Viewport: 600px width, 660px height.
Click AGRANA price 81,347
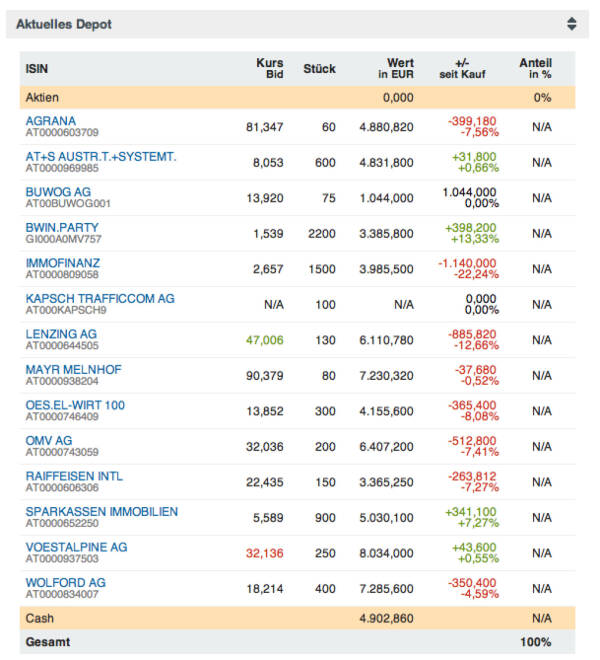coord(264,127)
